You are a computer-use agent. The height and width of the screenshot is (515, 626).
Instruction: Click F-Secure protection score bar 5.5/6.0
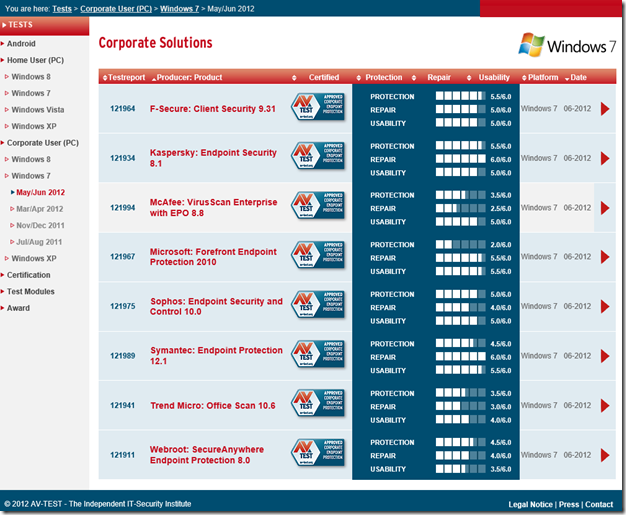coord(461,96)
